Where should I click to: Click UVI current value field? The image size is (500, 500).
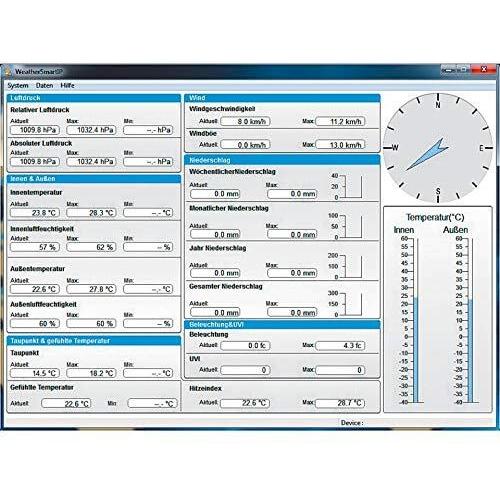point(245,370)
